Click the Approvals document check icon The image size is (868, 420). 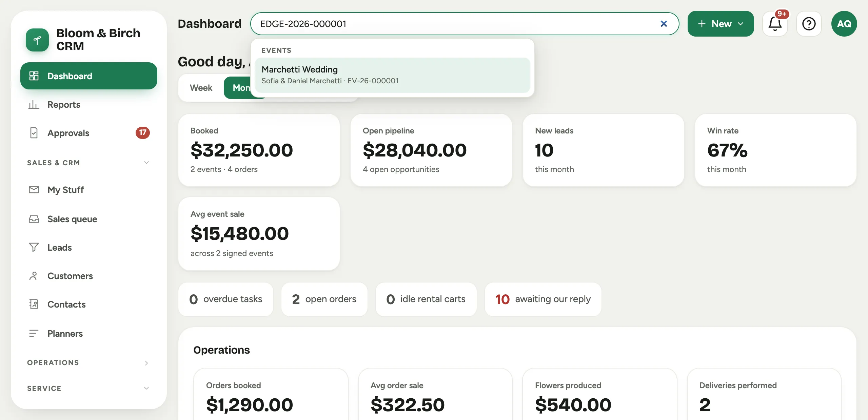[x=34, y=133]
